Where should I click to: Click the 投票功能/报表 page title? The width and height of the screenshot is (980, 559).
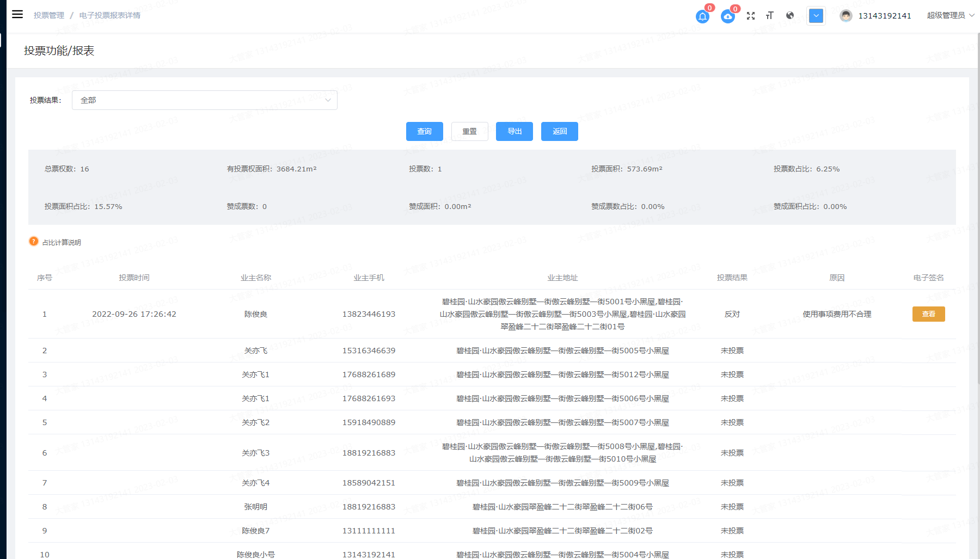pos(59,51)
